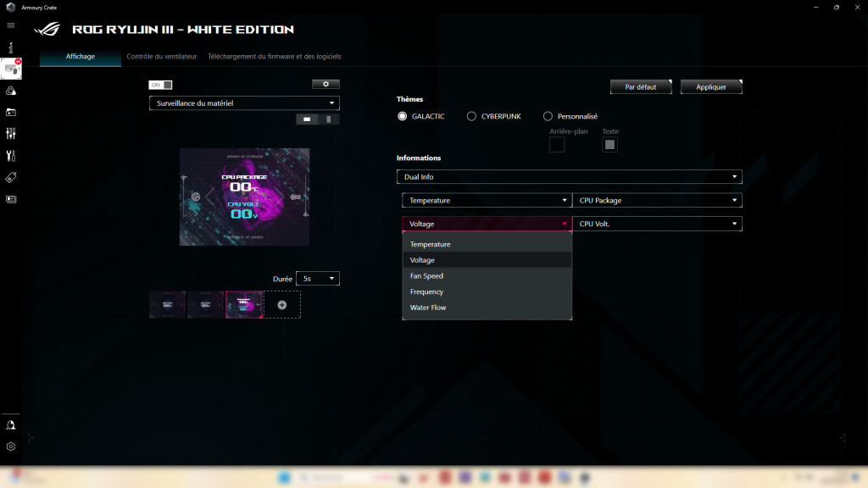Select the device keyboard icon in sidebar
The height and width of the screenshot is (488, 868).
point(10,69)
